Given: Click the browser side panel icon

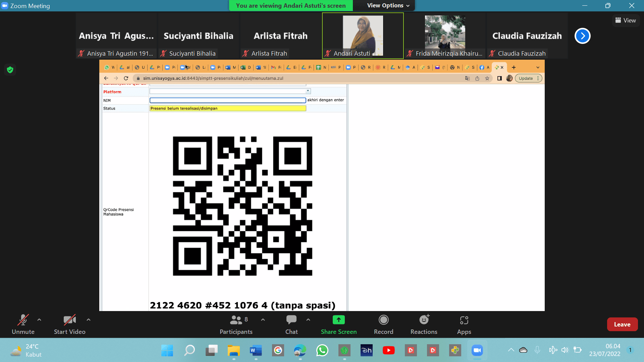Looking at the screenshot, I should click(x=499, y=78).
